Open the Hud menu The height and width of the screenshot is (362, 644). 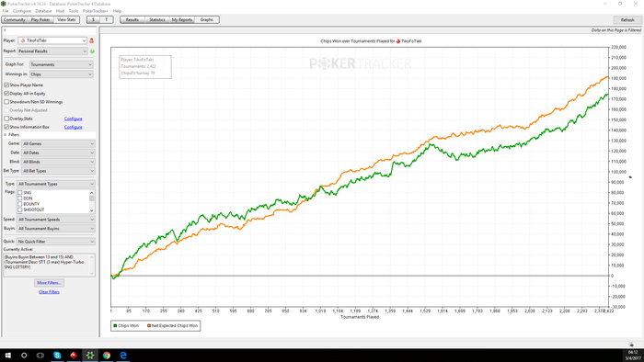click(x=60, y=11)
